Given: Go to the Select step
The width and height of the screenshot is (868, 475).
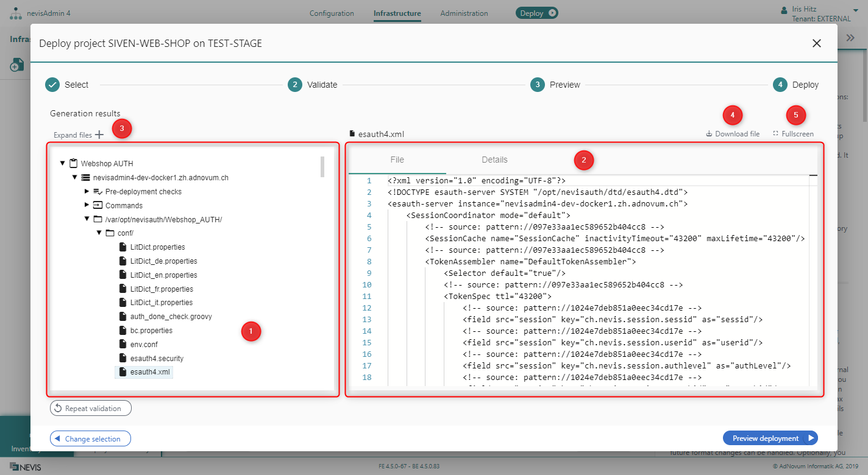Looking at the screenshot, I should pos(67,85).
